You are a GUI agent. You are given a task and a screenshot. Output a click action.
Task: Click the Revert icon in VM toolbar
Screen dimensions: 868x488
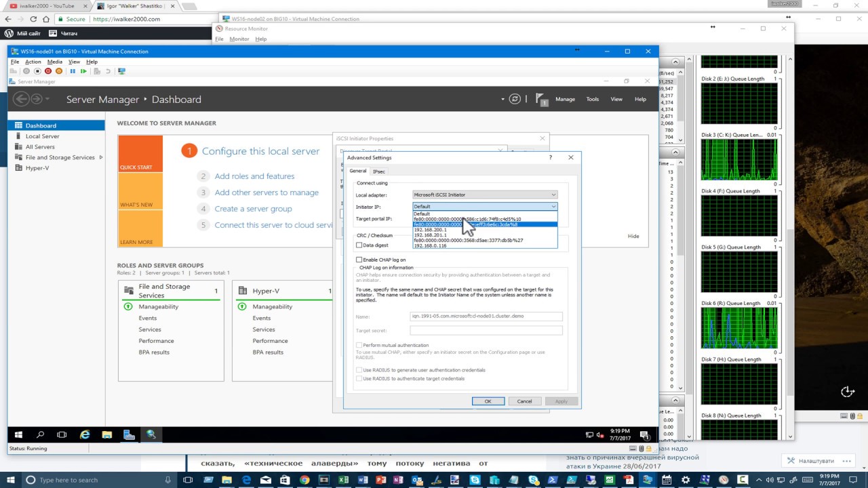pyautogui.click(x=108, y=71)
